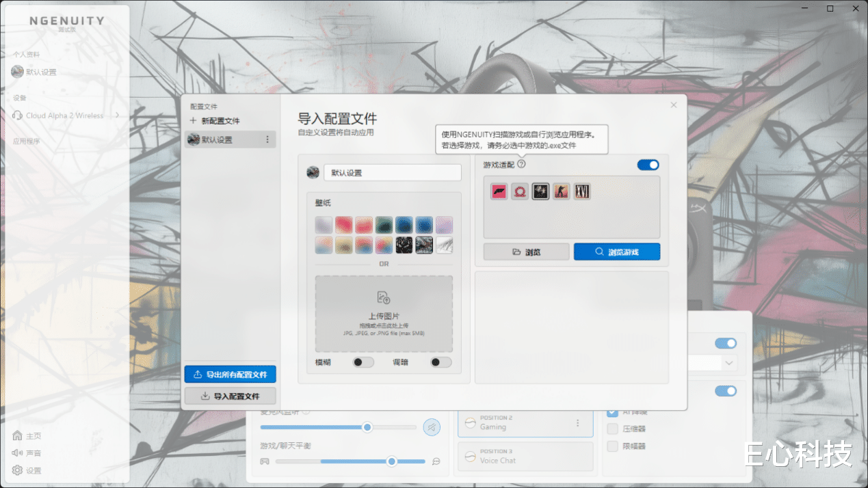This screenshot has width=868, height=488.
Task: Choose the pink wallpaper swatch
Action: 344,225
